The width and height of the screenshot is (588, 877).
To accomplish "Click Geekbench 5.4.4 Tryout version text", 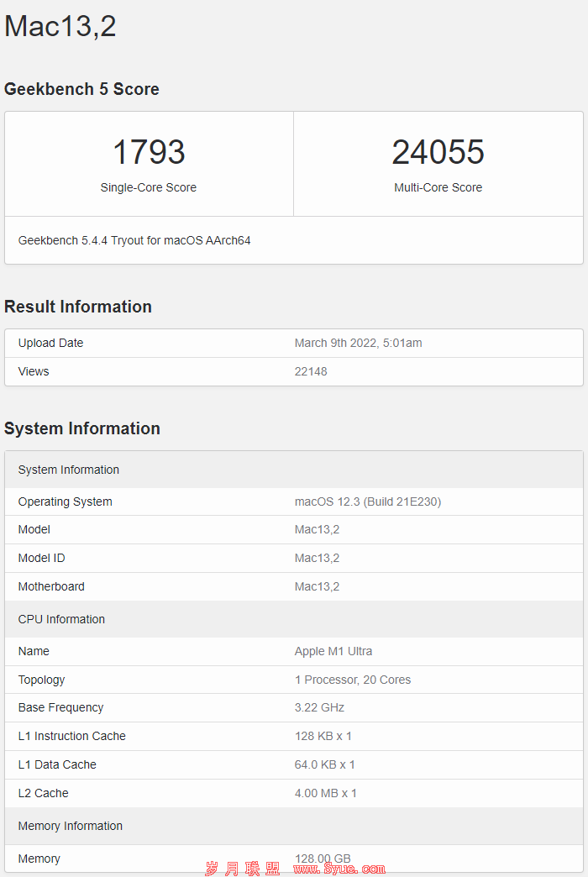I will pos(134,240).
